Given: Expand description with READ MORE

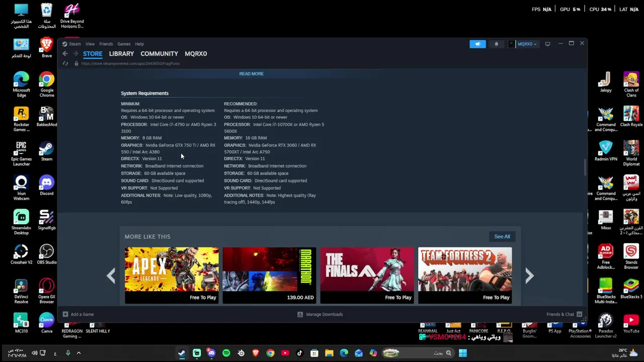Looking at the screenshot, I should 251,73.
